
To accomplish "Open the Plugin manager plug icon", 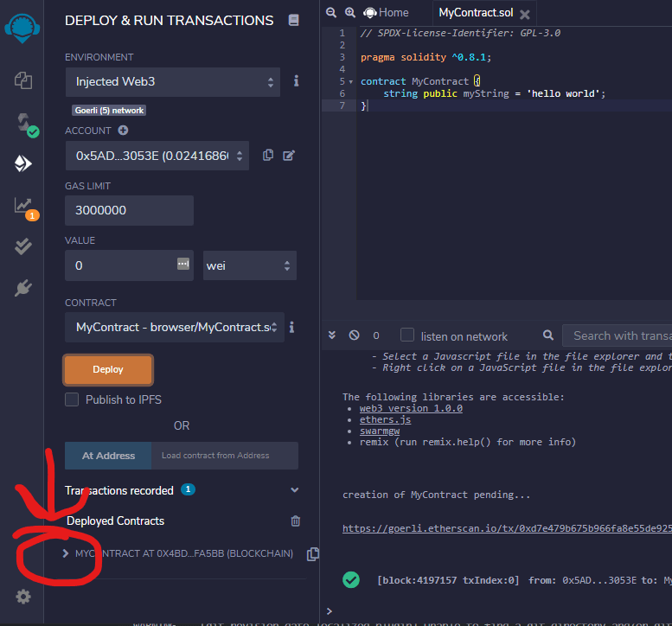I will (23, 288).
